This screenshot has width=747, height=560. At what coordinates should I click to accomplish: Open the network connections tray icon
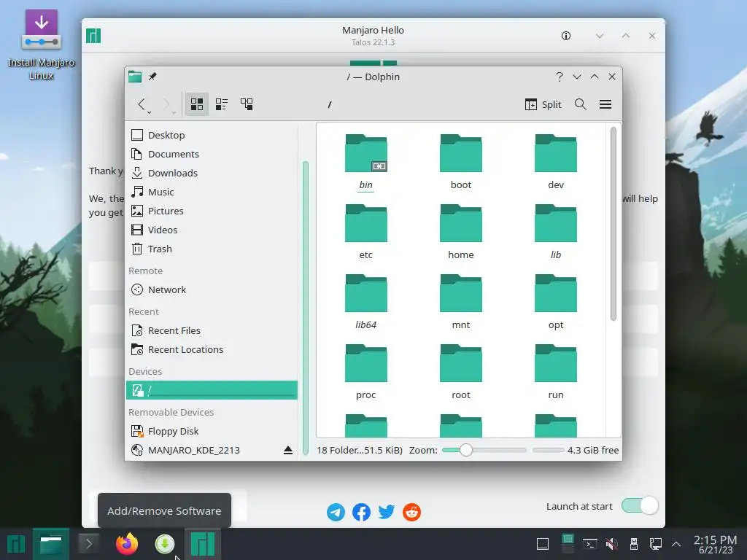coord(656,544)
